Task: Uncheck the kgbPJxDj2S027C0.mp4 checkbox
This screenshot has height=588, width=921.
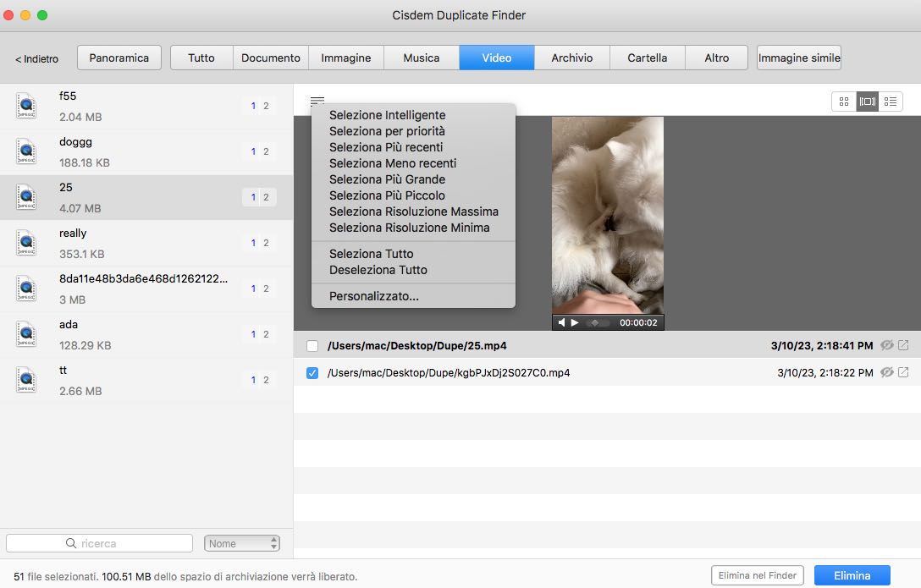Action: tap(312, 373)
